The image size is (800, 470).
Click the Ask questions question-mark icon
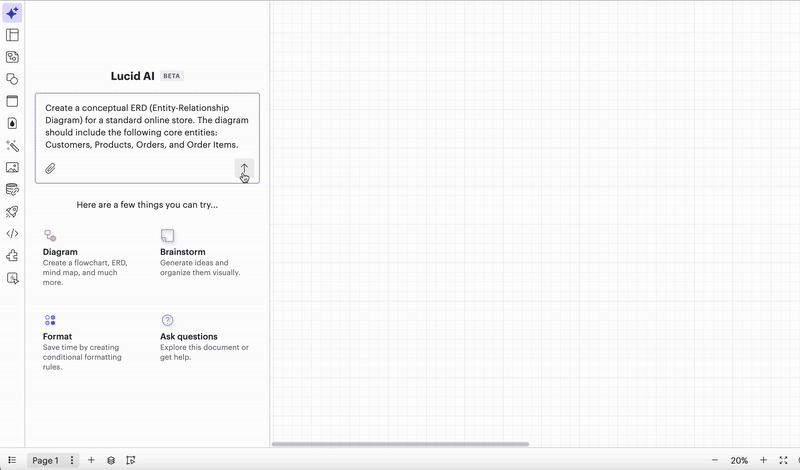coord(167,320)
